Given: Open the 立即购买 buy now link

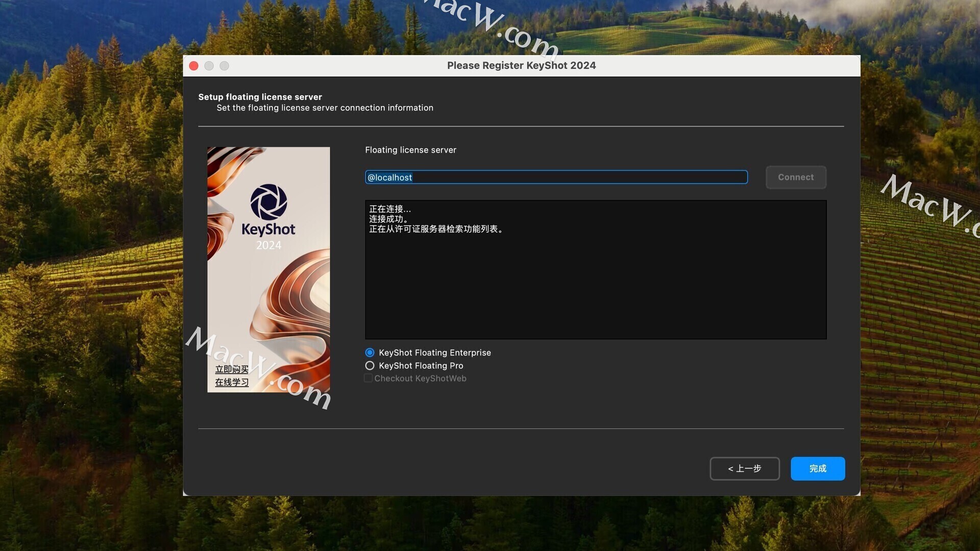Looking at the screenshot, I should point(232,369).
